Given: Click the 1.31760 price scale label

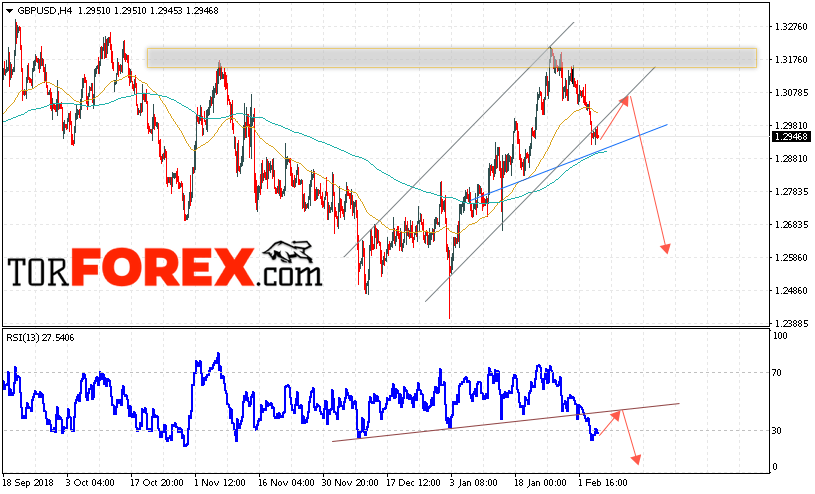Looking at the screenshot, I should (x=791, y=60).
